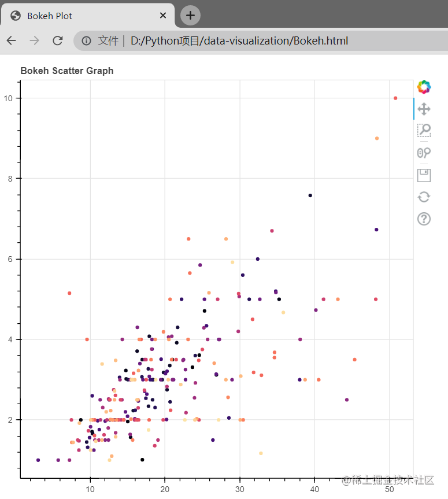Click y-axis label 10

point(8,98)
